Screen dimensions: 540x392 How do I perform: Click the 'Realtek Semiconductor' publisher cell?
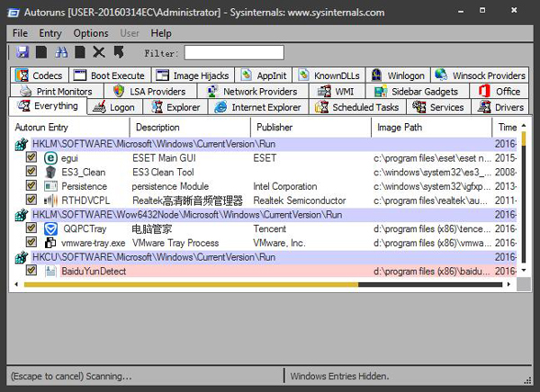click(300, 200)
